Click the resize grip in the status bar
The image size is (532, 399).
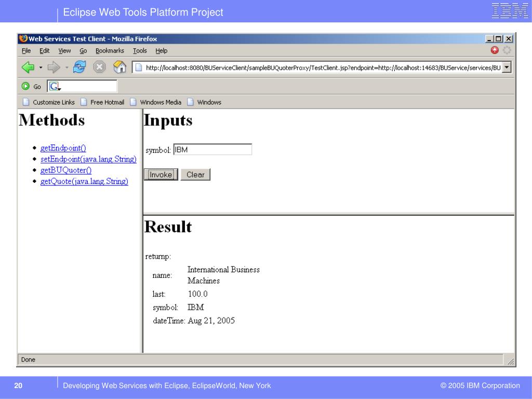click(x=510, y=362)
